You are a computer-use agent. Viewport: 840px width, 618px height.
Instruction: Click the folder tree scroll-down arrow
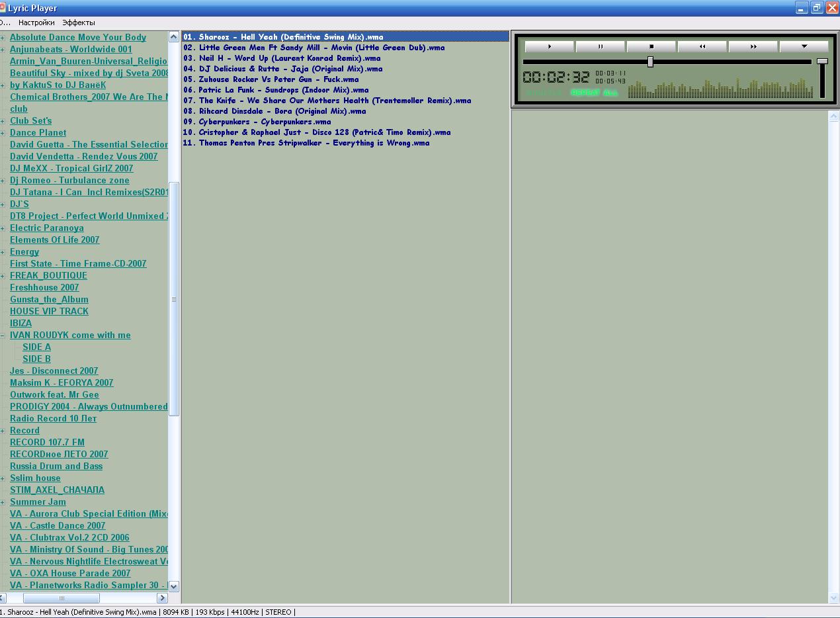coord(173,586)
